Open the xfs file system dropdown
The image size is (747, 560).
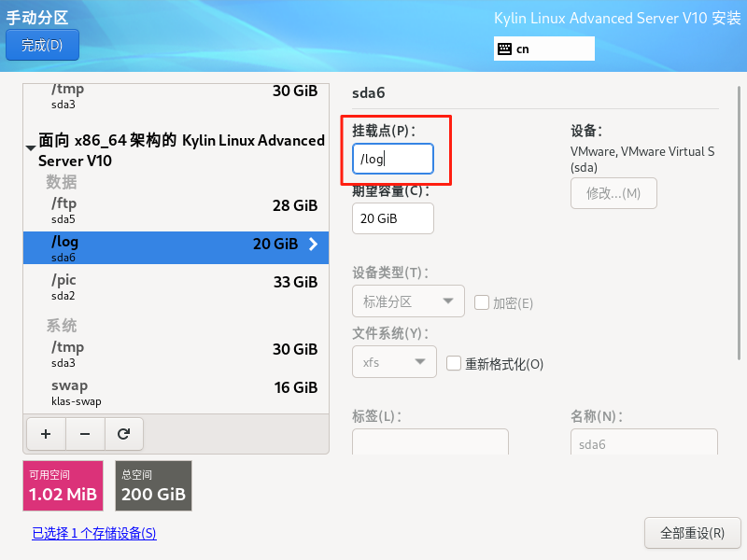[394, 362]
